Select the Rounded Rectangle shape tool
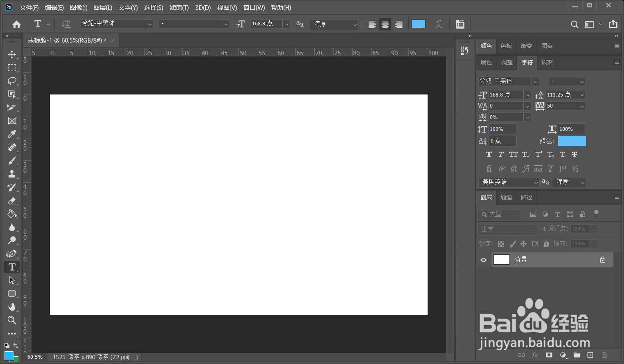 12,294
